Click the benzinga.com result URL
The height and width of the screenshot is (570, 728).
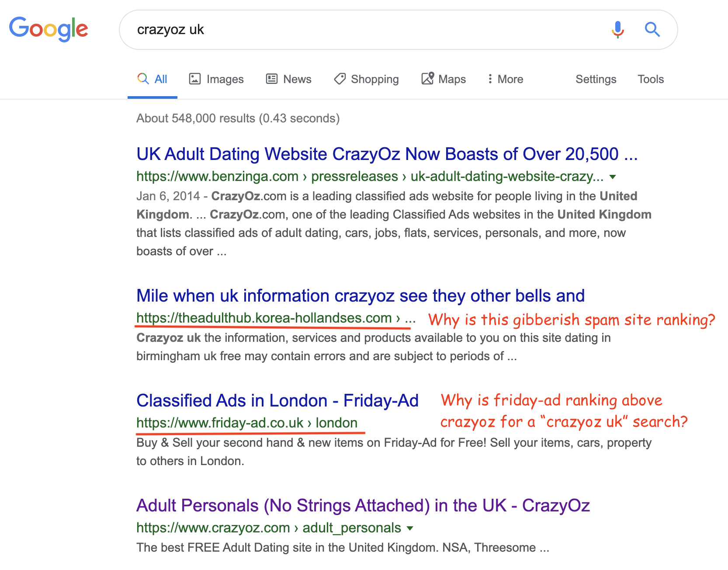coord(370,177)
